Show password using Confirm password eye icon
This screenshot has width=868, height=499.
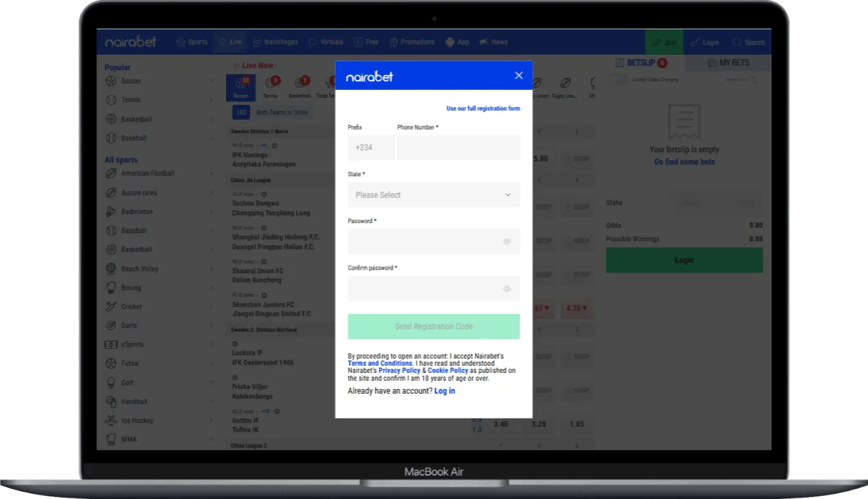click(507, 289)
